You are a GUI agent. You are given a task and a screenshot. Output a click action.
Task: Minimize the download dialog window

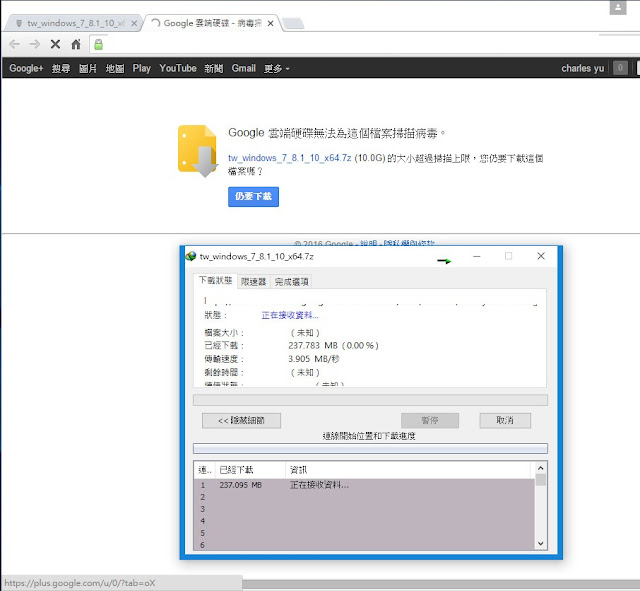[476, 256]
